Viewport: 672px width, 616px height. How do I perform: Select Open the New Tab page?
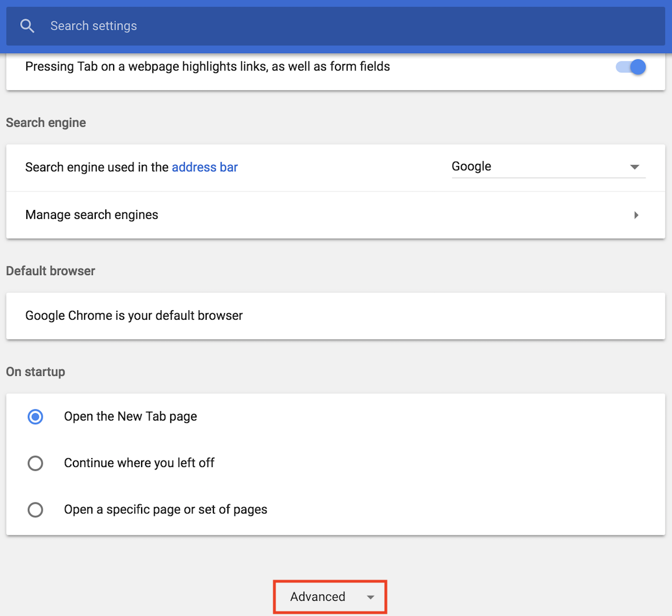(35, 417)
